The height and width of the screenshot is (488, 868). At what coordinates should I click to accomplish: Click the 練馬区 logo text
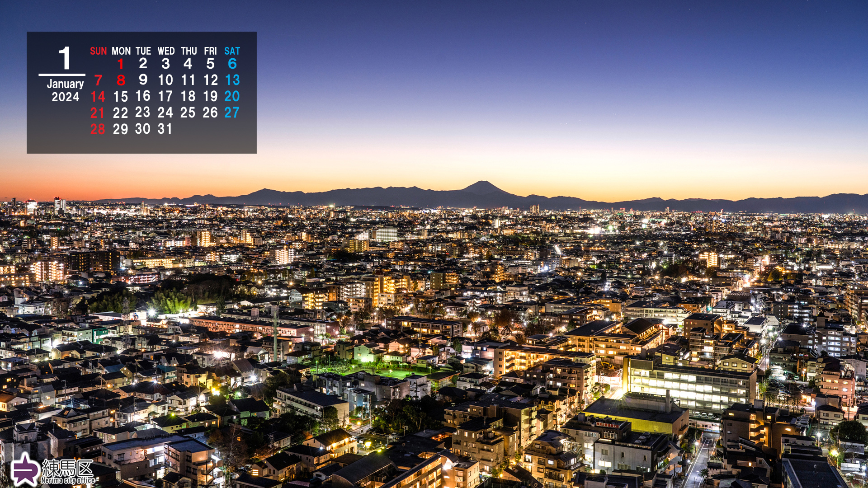[x=68, y=468]
